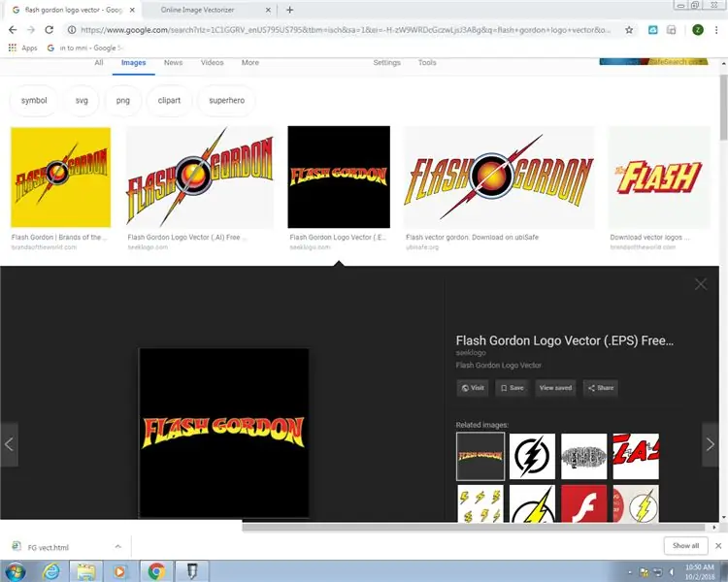Switch to the Online Image Vectorizer tab
728x582 pixels.
click(197, 10)
